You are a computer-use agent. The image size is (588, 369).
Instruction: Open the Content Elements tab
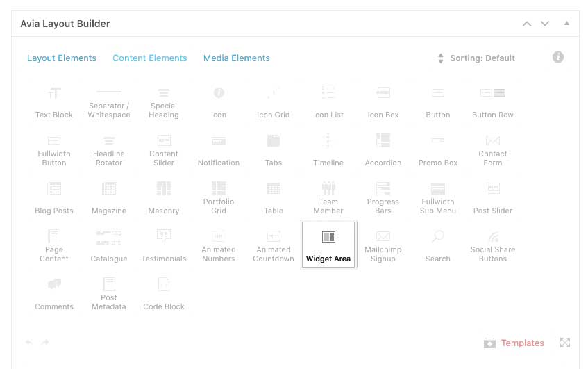[150, 58]
